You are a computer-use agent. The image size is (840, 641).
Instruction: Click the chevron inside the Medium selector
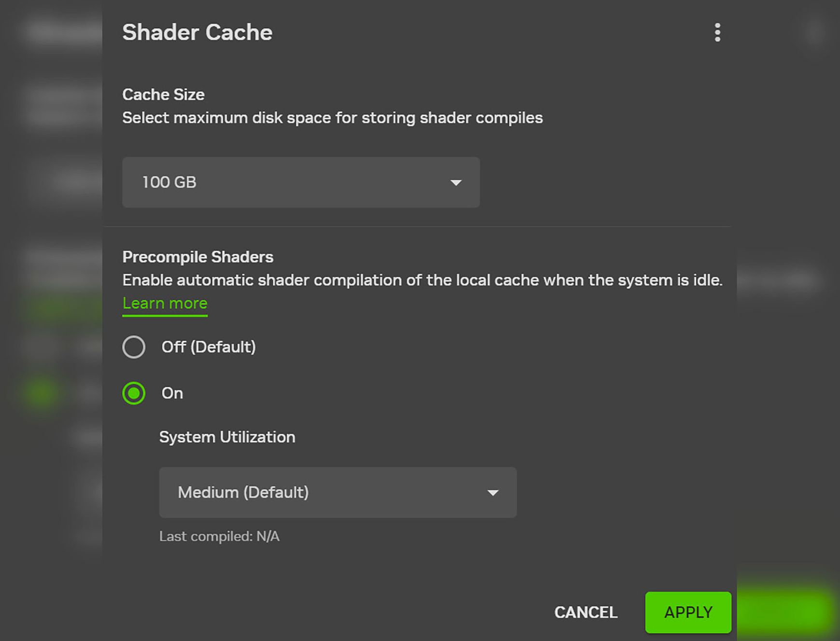tap(493, 492)
